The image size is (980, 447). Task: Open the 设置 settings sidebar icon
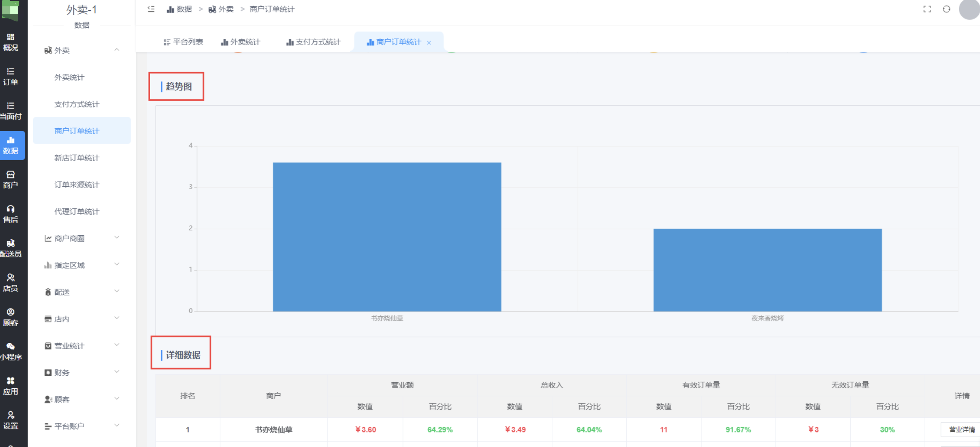tap(11, 420)
